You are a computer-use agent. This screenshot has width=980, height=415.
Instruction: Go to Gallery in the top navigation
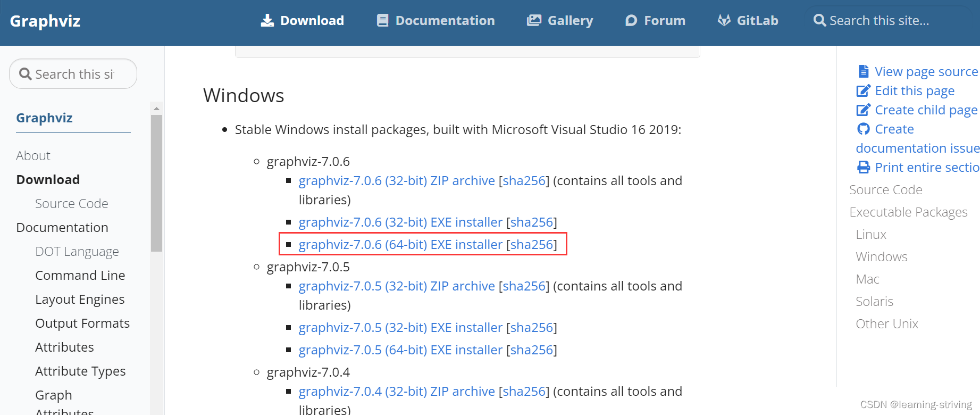(x=560, y=20)
